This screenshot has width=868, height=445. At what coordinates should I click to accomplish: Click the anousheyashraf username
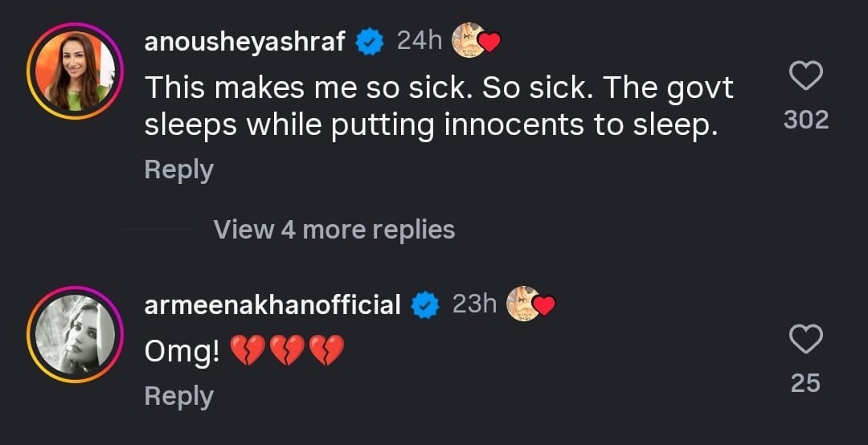(245, 42)
